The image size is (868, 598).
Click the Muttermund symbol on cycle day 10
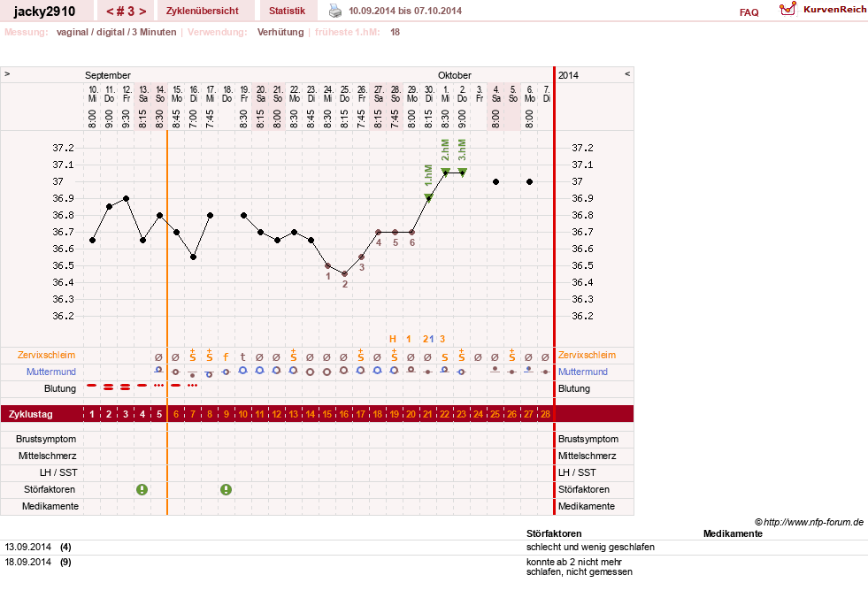point(242,371)
